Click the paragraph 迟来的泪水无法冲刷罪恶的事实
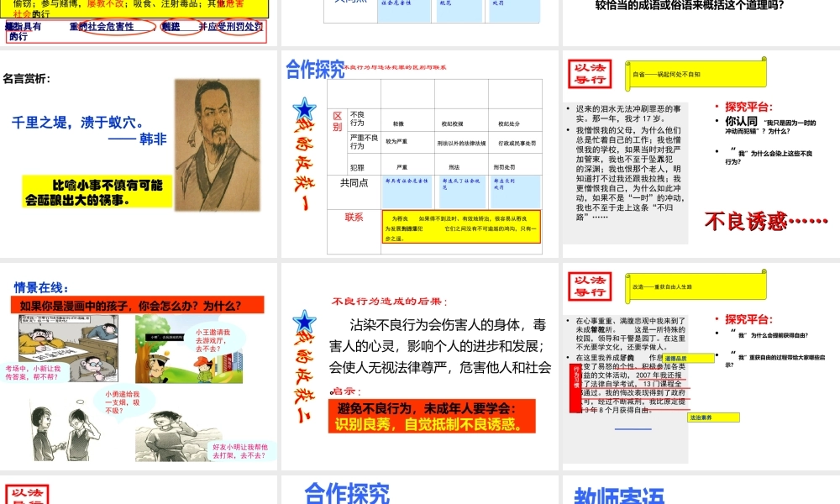The image size is (840, 504). coord(628,113)
